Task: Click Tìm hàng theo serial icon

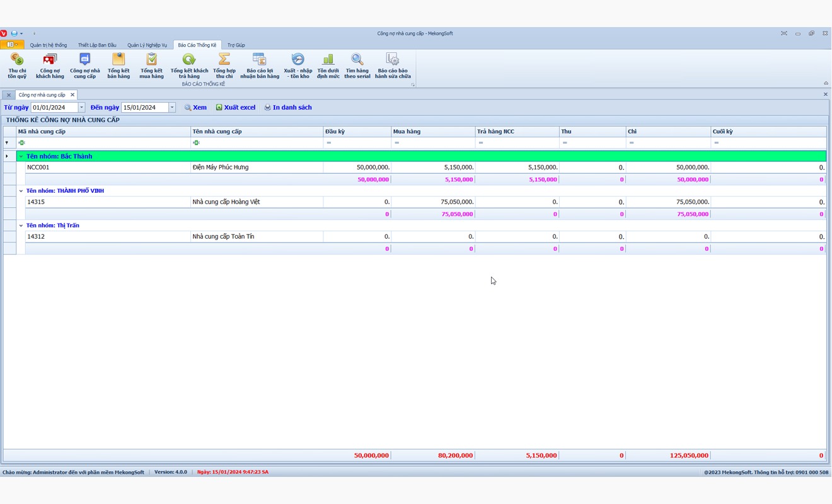Action: (x=357, y=65)
